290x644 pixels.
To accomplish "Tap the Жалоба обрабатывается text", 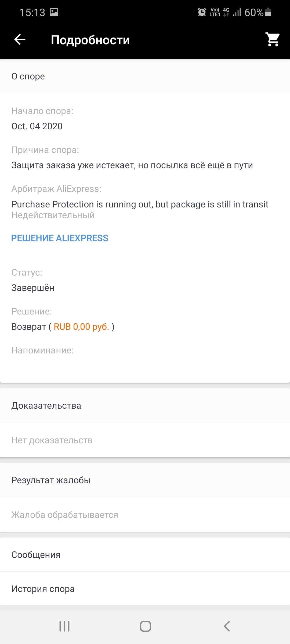I will (65, 515).
